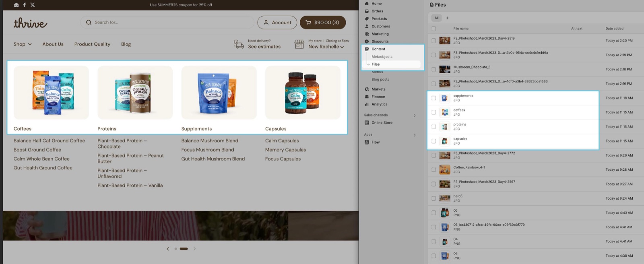Check the supplements file checkbox
Screen dimensions: 644x264
[x=433, y=98]
